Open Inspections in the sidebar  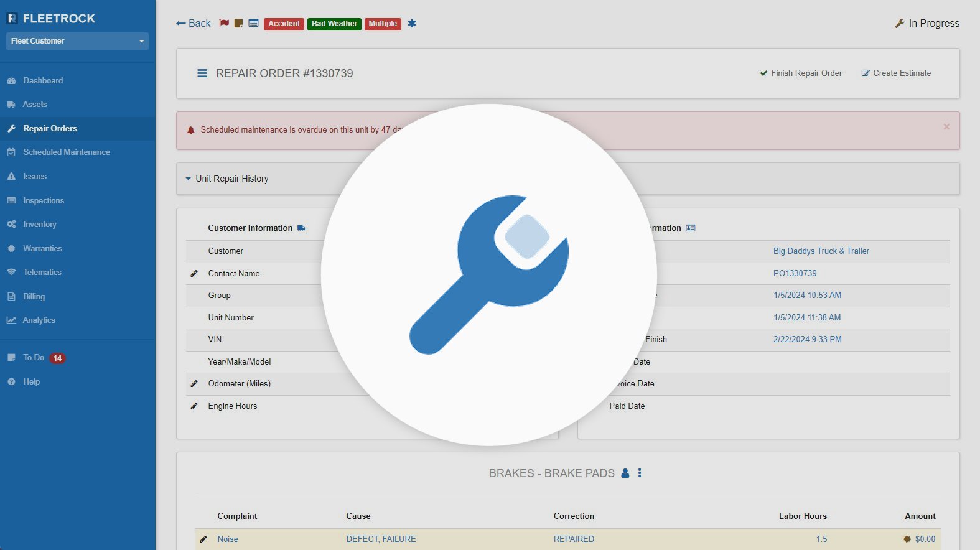click(x=44, y=201)
